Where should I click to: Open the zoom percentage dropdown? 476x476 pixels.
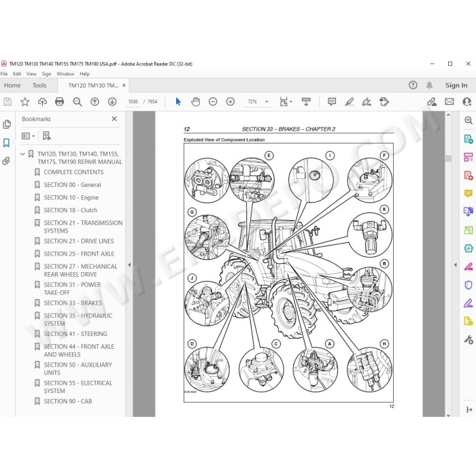click(267, 102)
